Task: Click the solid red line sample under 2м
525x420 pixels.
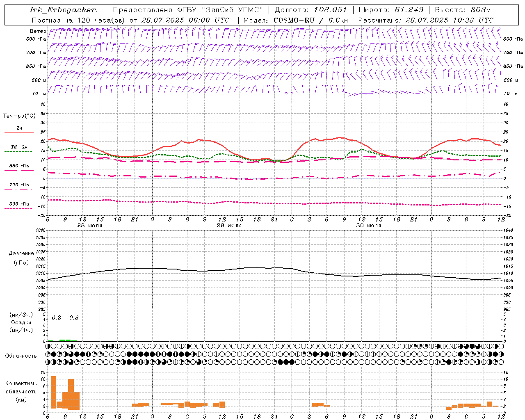Action: point(19,133)
